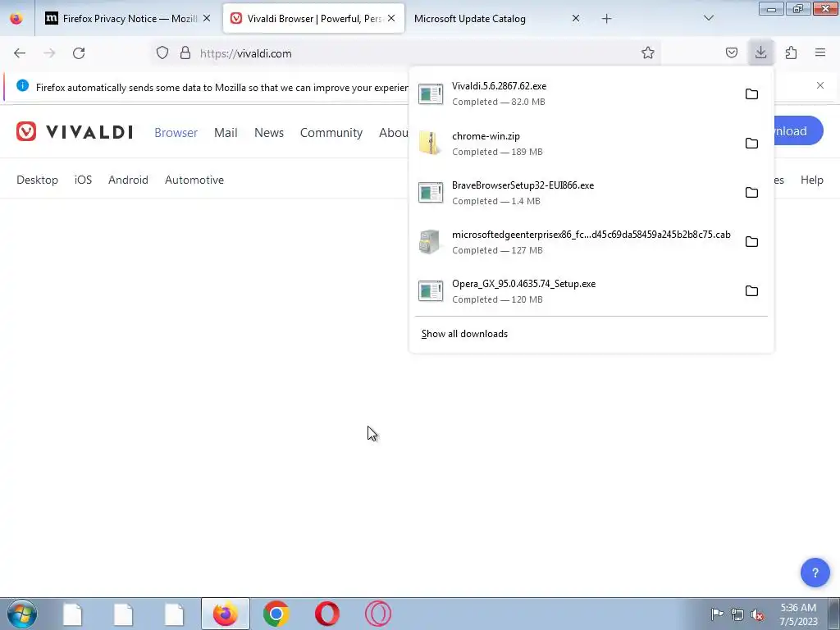The width and height of the screenshot is (840, 630).
Task: Click the BraveBrowserSetup32-EUI866.exe file name
Action: point(523,185)
